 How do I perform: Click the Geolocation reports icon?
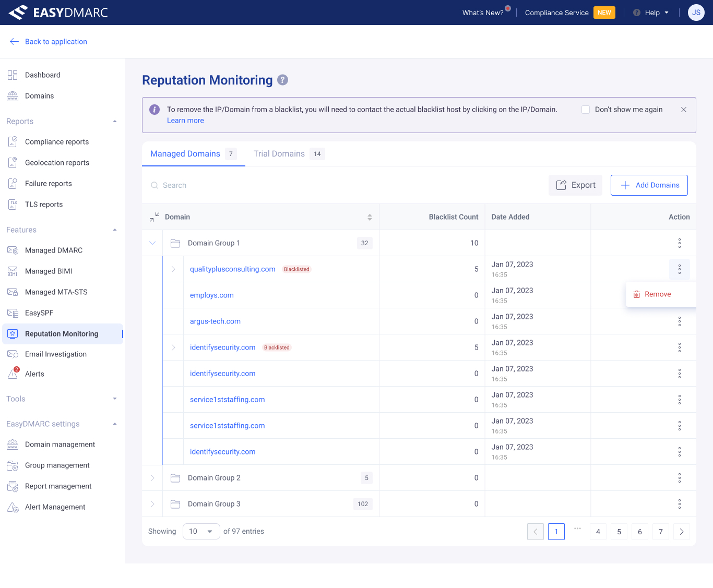(x=13, y=163)
